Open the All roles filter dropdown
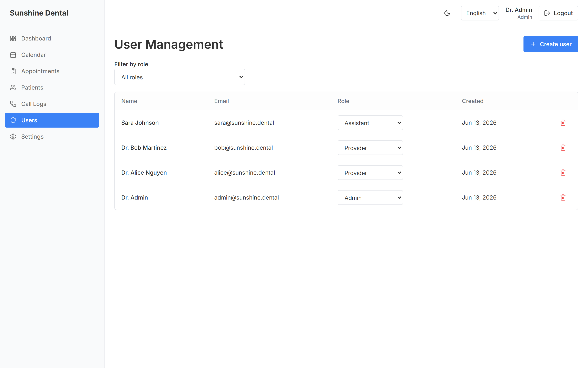Screen dimensions: 588x368 tap(179, 77)
